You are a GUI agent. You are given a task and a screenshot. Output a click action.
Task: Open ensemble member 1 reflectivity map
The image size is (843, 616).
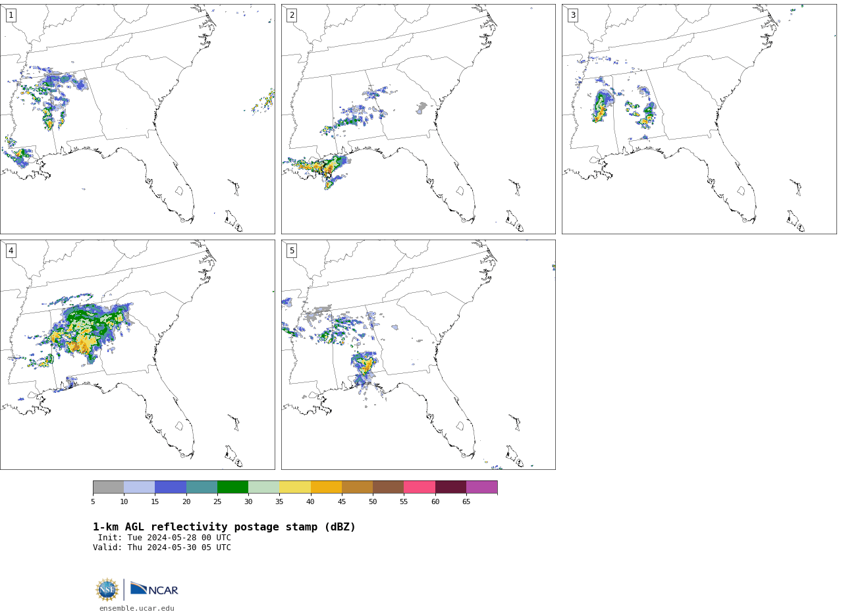coord(137,119)
